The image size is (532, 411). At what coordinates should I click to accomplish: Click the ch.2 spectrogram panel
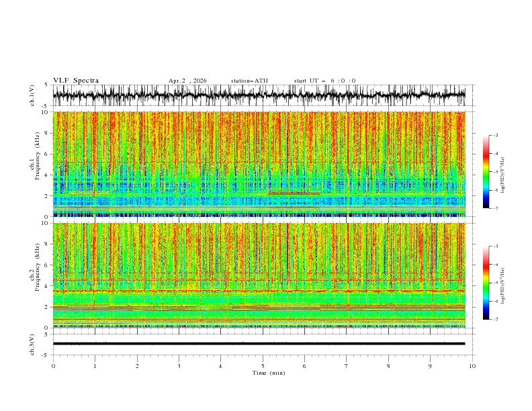259,275
